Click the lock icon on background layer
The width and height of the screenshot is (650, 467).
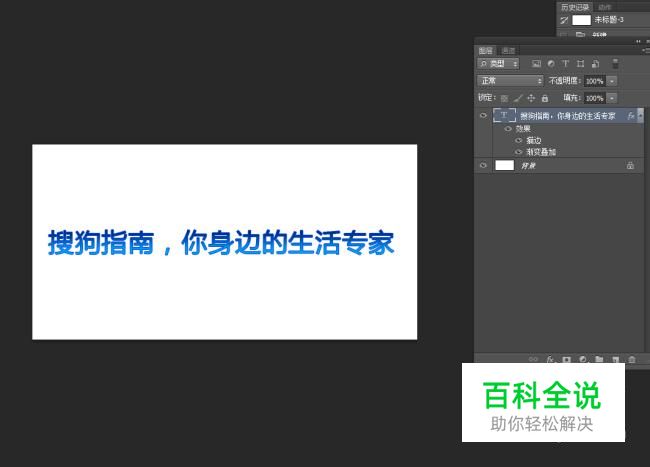coord(630,166)
